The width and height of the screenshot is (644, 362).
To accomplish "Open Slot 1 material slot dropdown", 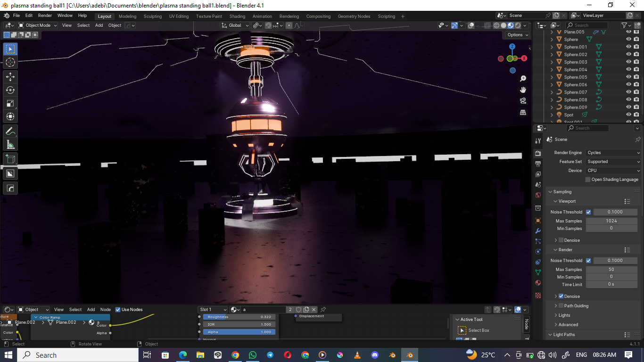I will pyautogui.click(x=213, y=310).
